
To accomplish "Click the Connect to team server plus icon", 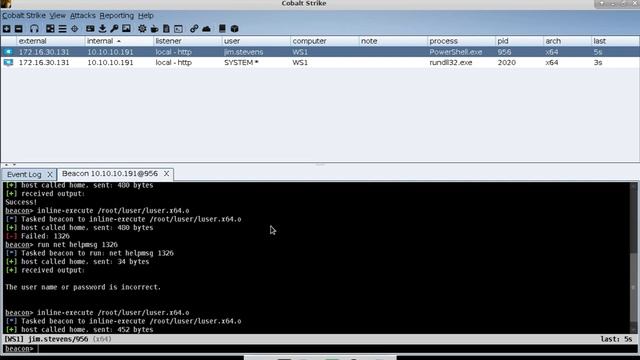I will 7,29.
